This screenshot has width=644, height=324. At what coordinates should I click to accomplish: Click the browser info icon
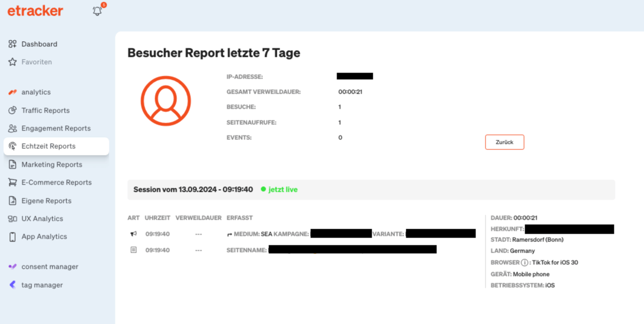pyautogui.click(x=525, y=263)
